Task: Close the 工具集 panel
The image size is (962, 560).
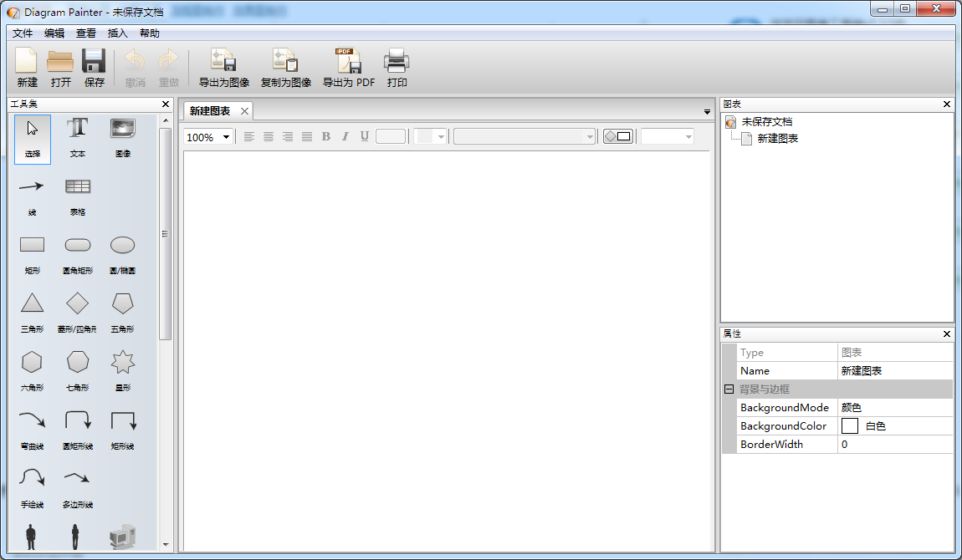Action: (x=165, y=104)
